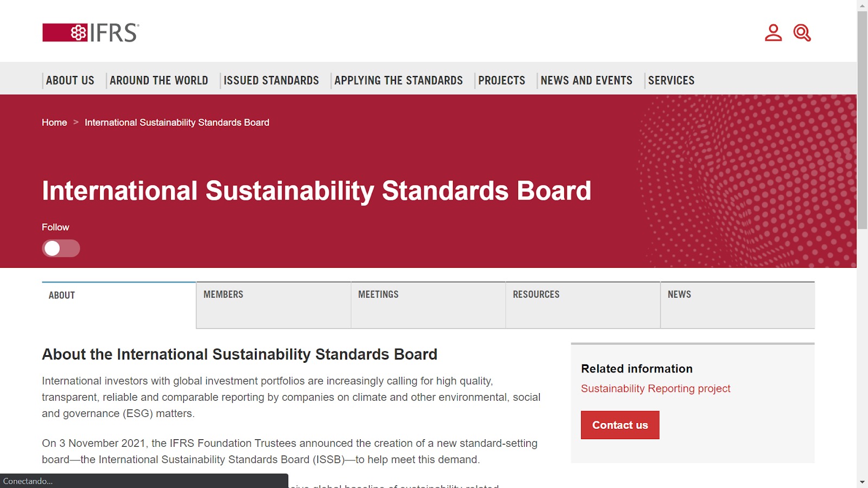Switch to the Members tab

(273, 305)
